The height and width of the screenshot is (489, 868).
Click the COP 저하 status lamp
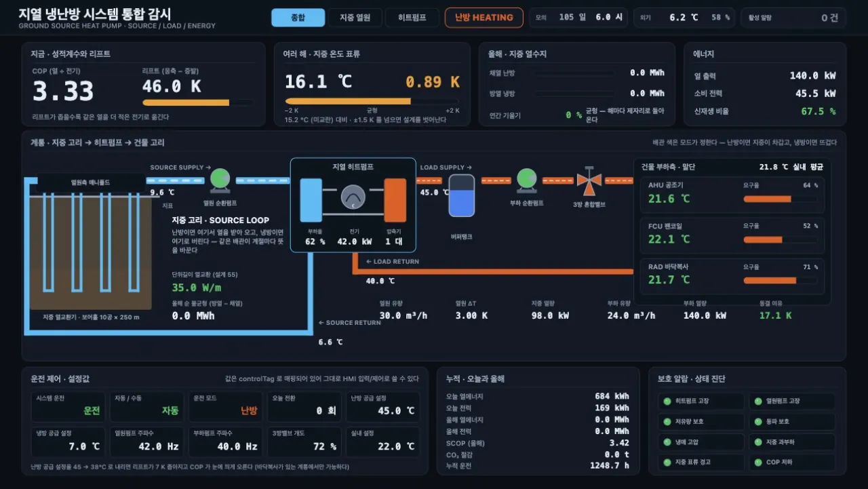click(x=759, y=462)
